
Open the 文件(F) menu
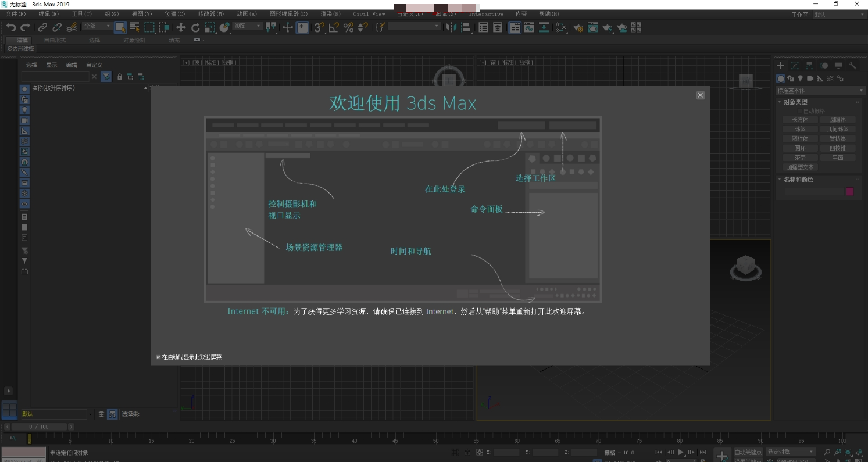point(16,14)
